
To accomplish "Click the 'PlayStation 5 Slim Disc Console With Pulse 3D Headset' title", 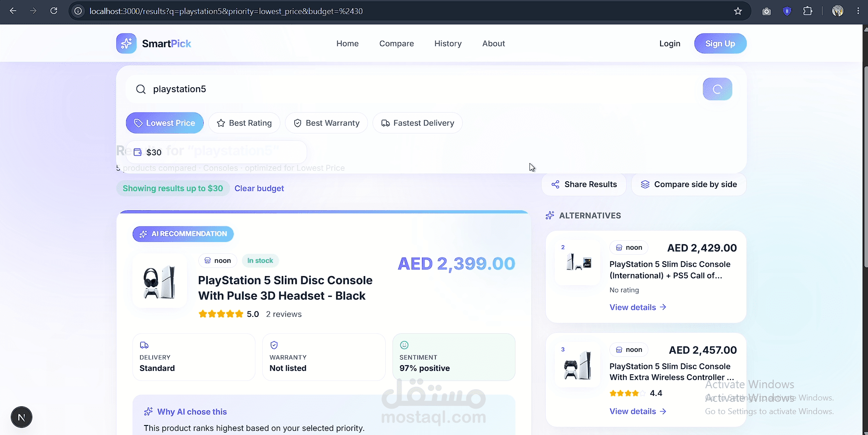I will pyautogui.click(x=285, y=288).
